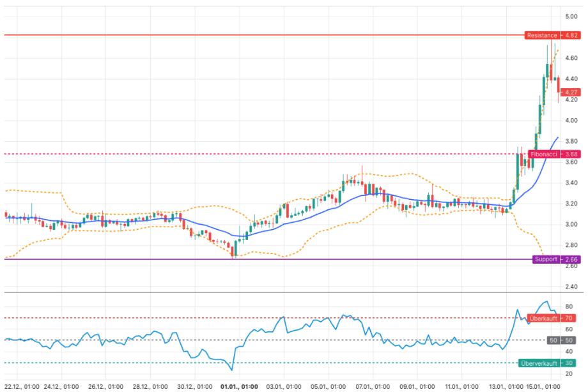Click the red Resistance label tag
Screen dimensions: 588x392
[543, 35]
